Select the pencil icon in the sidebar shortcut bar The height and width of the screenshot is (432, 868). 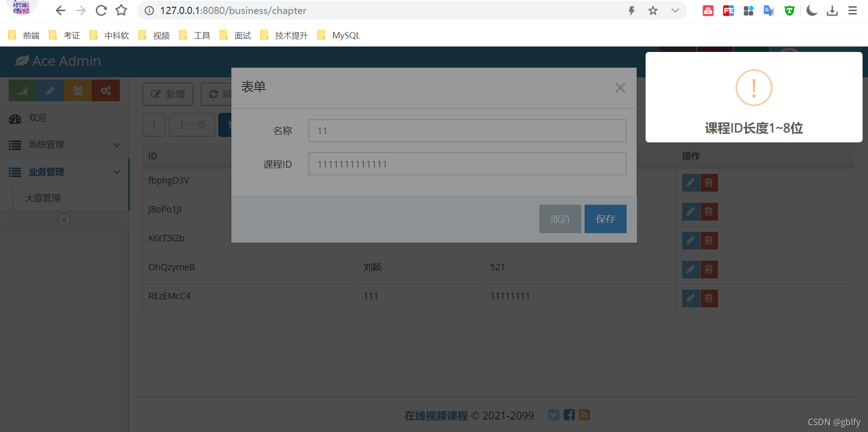click(50, 90)
